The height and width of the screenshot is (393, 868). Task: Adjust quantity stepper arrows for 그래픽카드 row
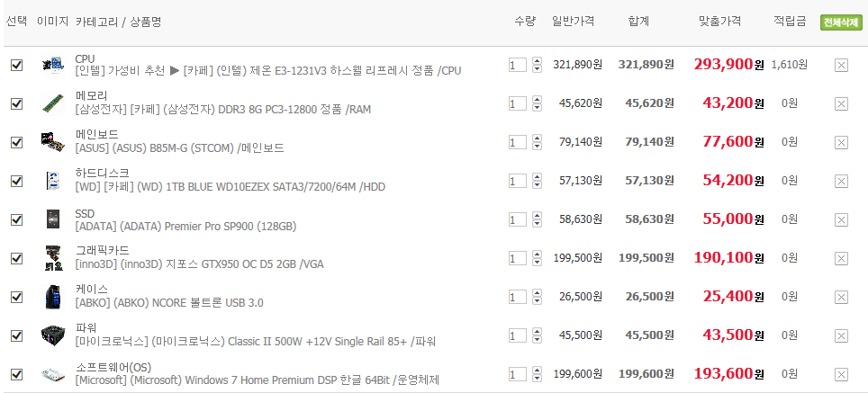pos(537,259)
